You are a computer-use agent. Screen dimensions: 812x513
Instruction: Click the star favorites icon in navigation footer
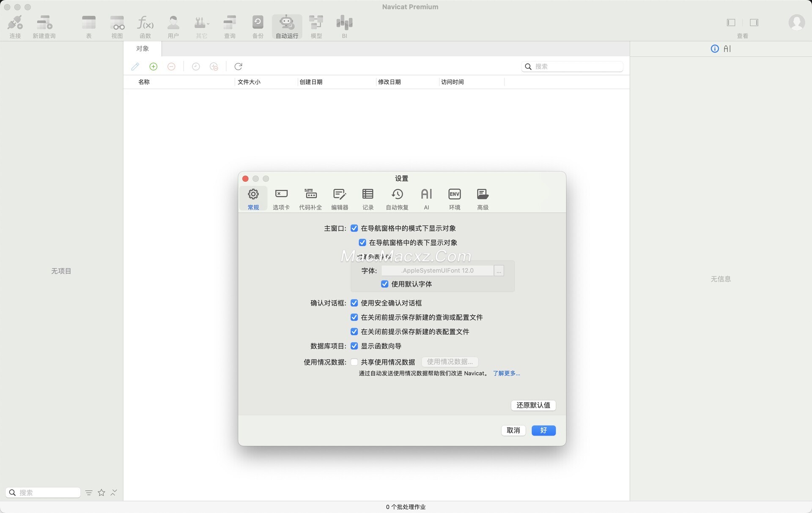(x=101, y=493)
